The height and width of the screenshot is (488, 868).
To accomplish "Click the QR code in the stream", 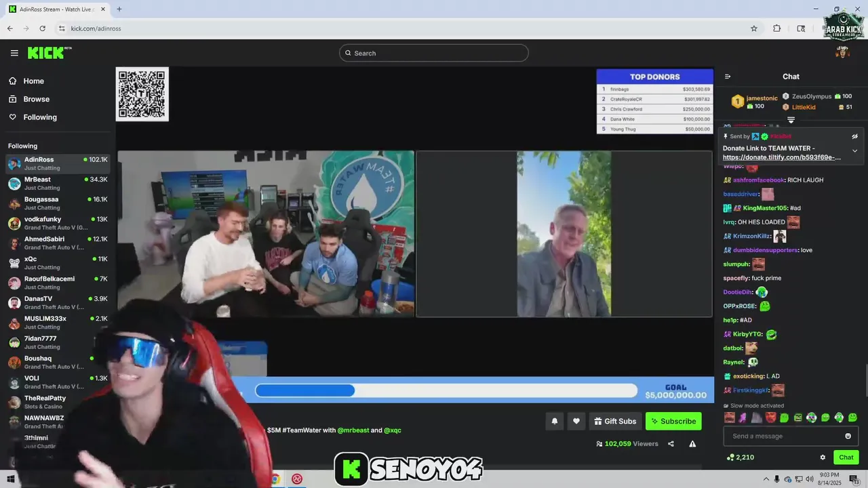I will click(x=142, y=94).
